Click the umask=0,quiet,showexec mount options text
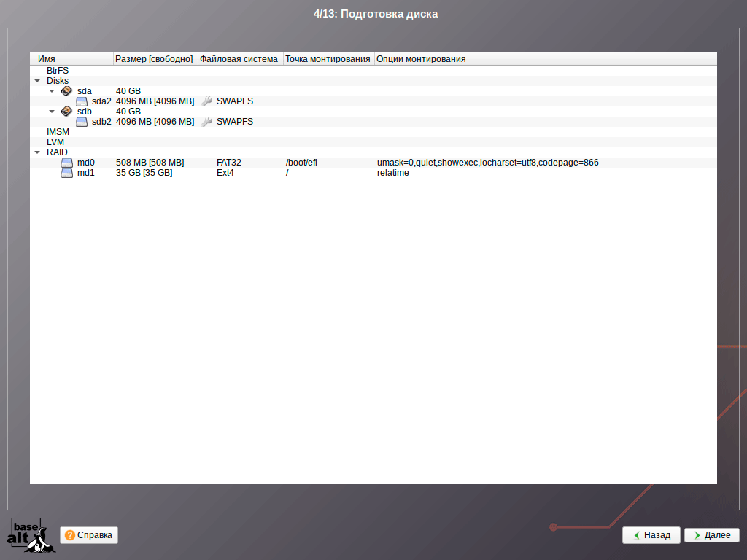The height and width of the screenshot is (560, 747). pyautogui.click(x=488, y=163)
